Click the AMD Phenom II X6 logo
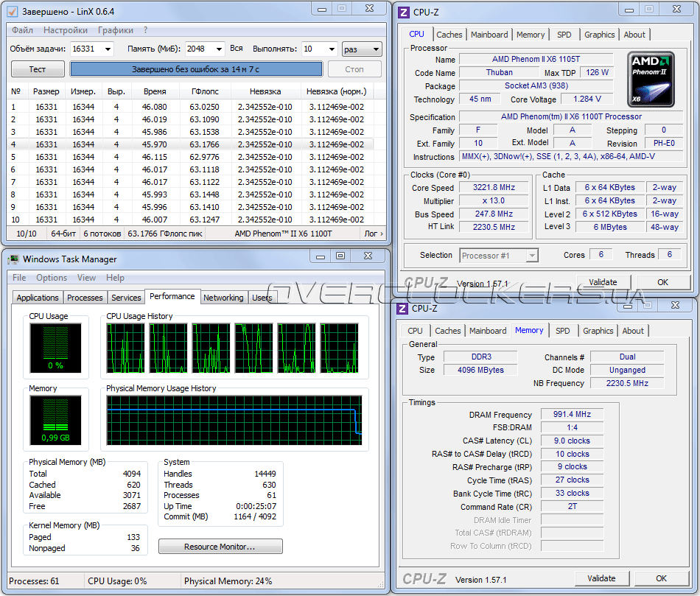 [x=650, y=79]
